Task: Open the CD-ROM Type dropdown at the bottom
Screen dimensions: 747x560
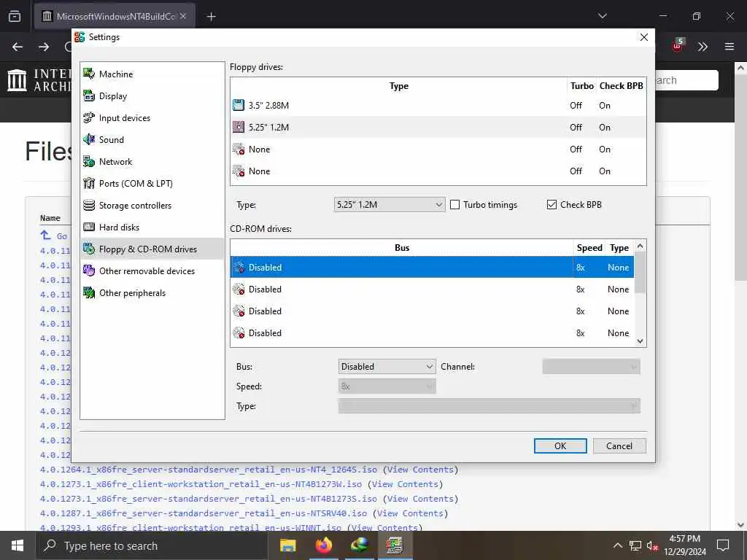Action: click(489, 406)
